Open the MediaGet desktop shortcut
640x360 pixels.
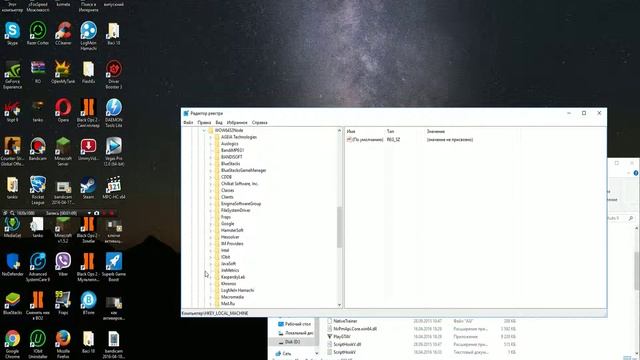(x=12, y=227)
